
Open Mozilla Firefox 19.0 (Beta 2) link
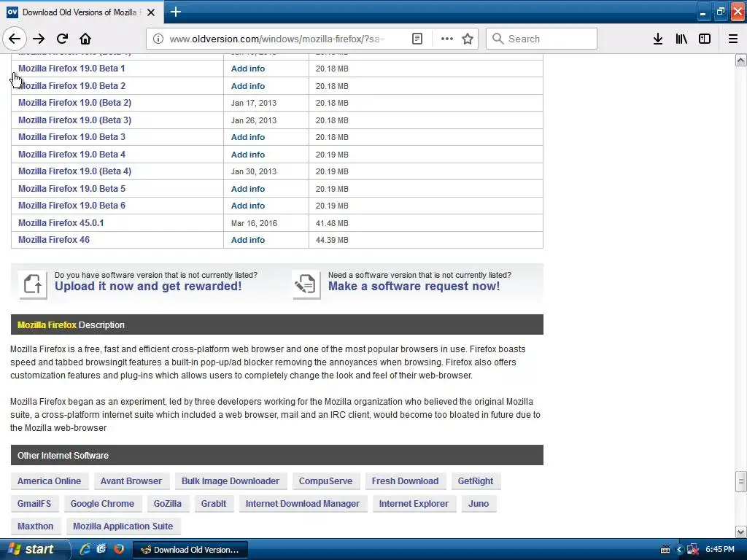pyautogui.click(x=75, y=103)
